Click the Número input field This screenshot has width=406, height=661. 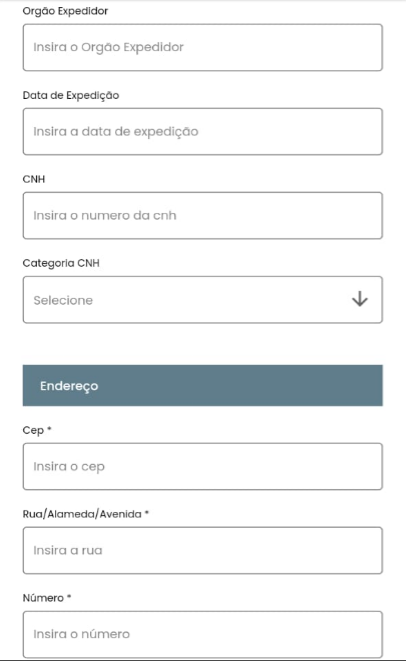coord(203,634)
